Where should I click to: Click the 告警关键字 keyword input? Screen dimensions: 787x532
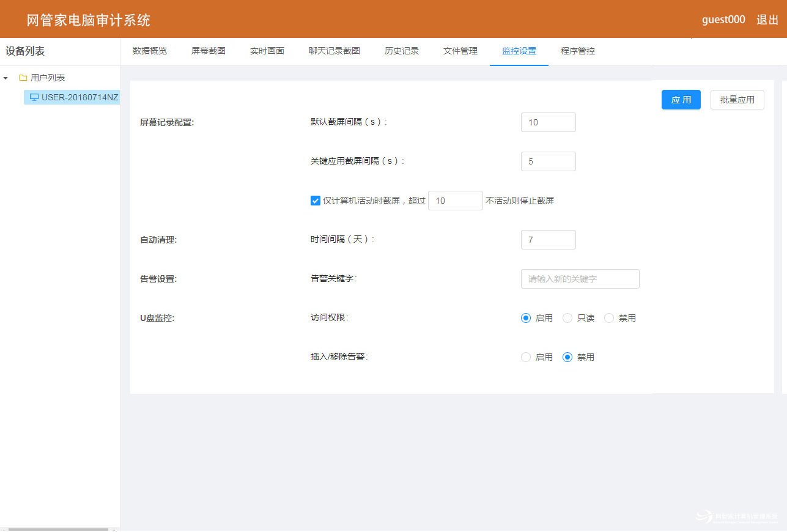[580, 279]
